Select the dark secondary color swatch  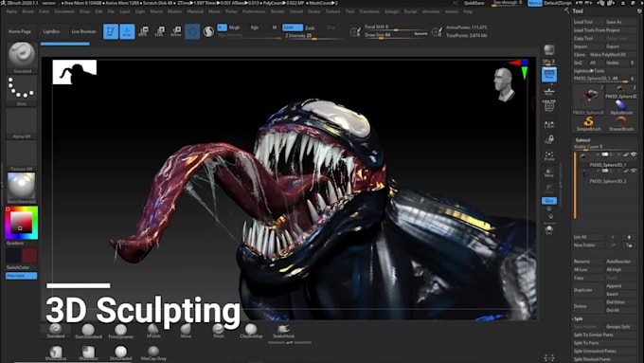click(x=13, y=255)
